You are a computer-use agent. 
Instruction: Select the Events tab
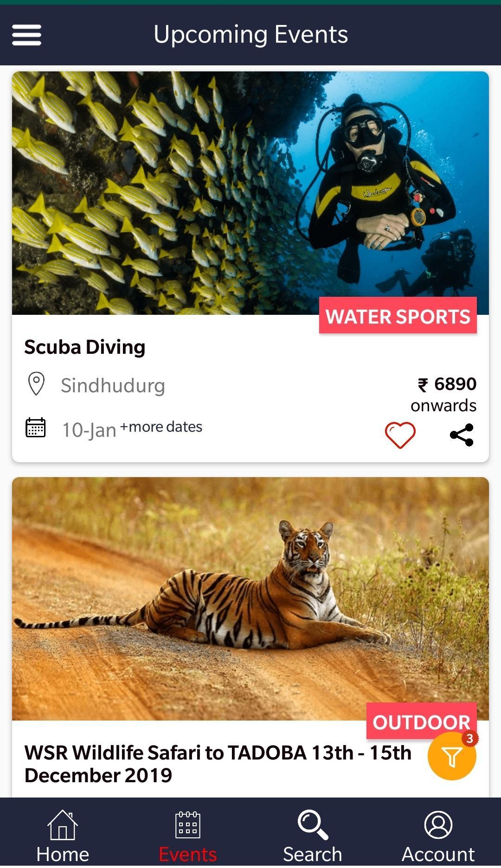(188, 837)
